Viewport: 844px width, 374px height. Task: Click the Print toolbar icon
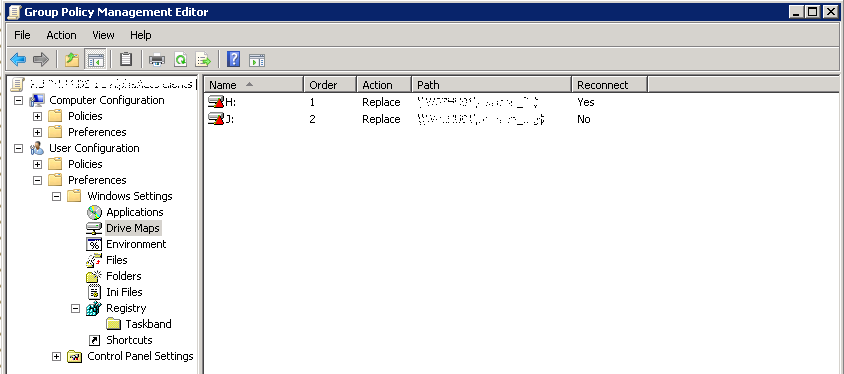(157, 60)
